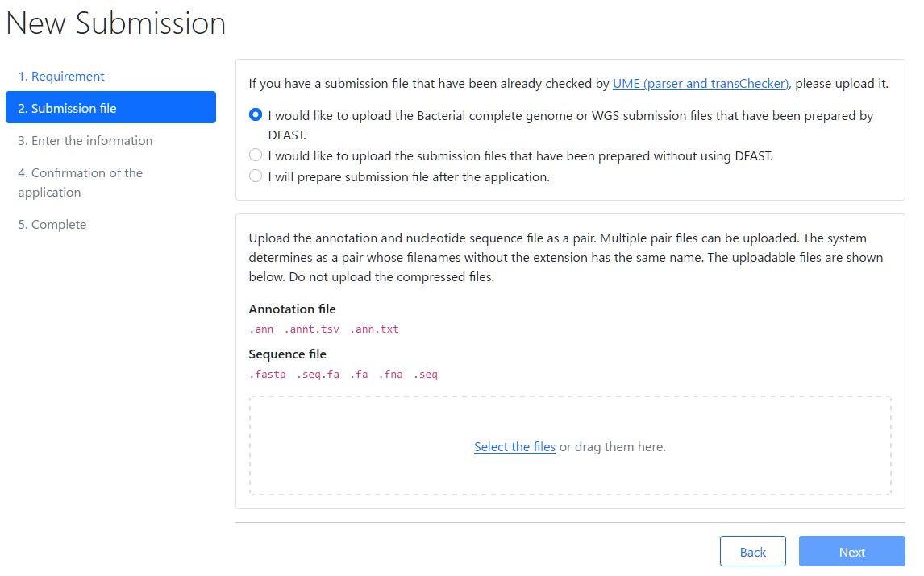Click the .fasta extension tag
The width and height of the screenshot is (924, 576).
click(x=267, y=375)
